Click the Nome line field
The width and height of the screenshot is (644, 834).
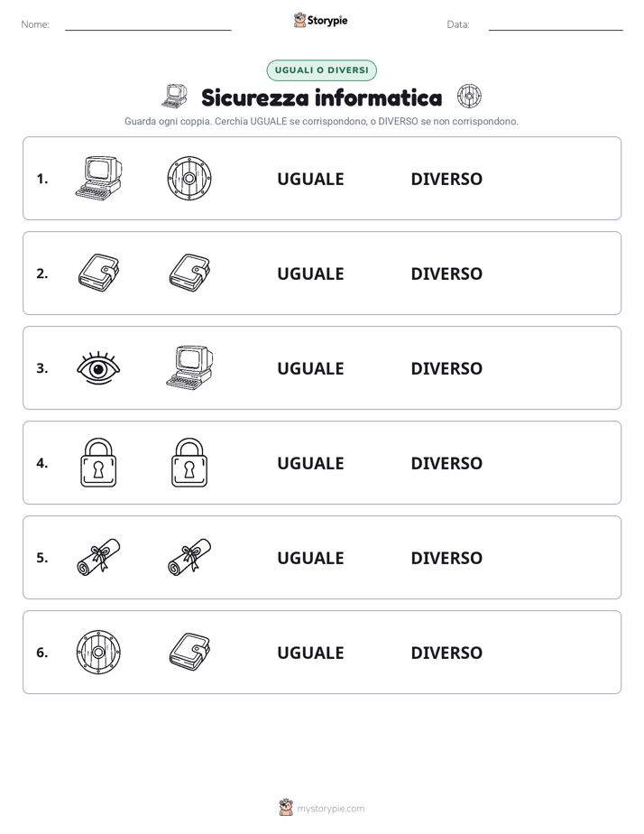148,25
